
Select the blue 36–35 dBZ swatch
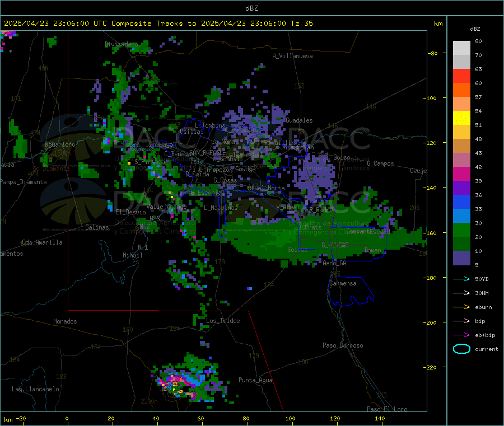coord(461,202)
